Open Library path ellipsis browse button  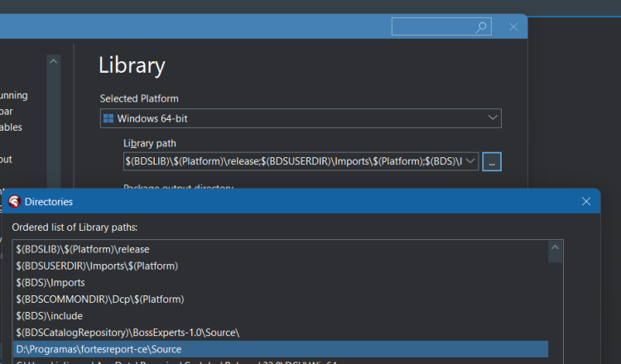tap(492, 161)
